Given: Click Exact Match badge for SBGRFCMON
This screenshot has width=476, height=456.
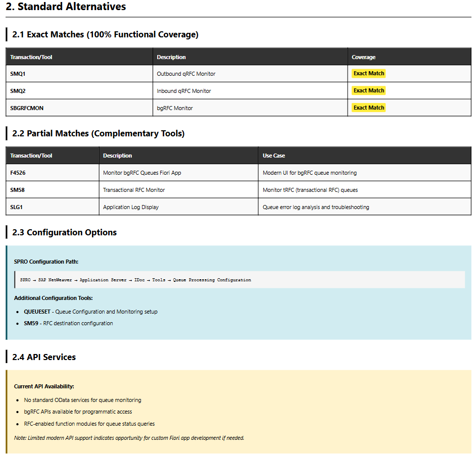Looking at the screenshot, I should pyautogui.click(x=368, y=108).
